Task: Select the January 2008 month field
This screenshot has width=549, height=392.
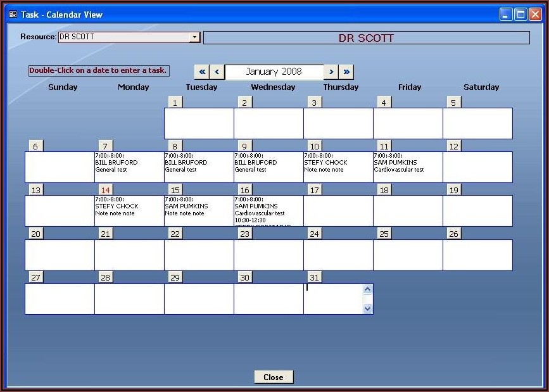Action: click(x=274, y=72)
